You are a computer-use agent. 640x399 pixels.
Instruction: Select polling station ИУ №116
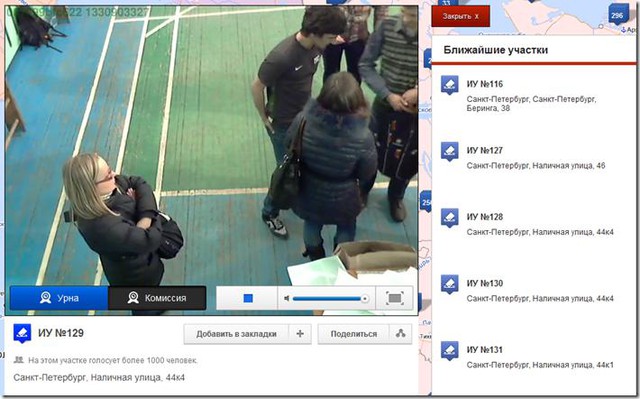[484, 84]
